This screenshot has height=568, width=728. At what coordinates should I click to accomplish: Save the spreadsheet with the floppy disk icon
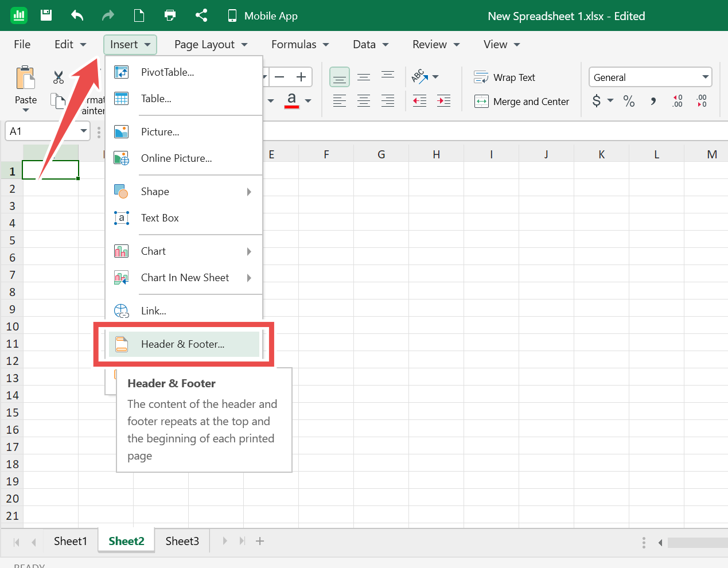coord(46,15)
